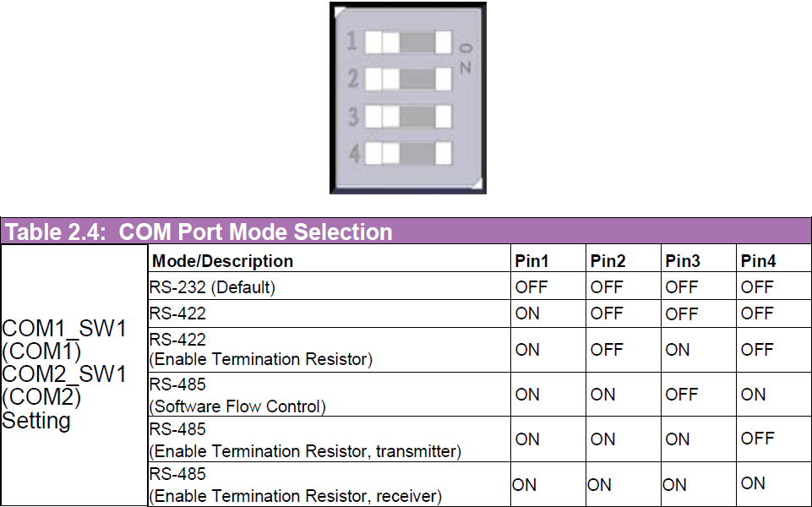
Task: Select the Pin2 column header
Action: click(608, 261)
